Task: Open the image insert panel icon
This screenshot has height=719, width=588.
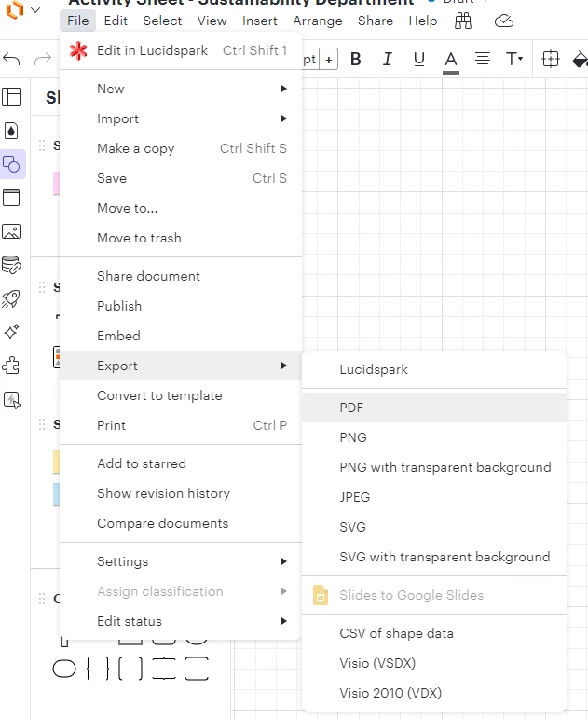Action: pos(11,231)
